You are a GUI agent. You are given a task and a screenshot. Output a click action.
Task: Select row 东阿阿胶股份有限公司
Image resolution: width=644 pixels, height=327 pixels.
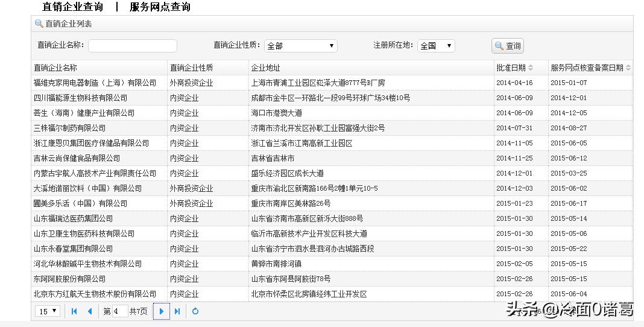click(x=332, y=279)
